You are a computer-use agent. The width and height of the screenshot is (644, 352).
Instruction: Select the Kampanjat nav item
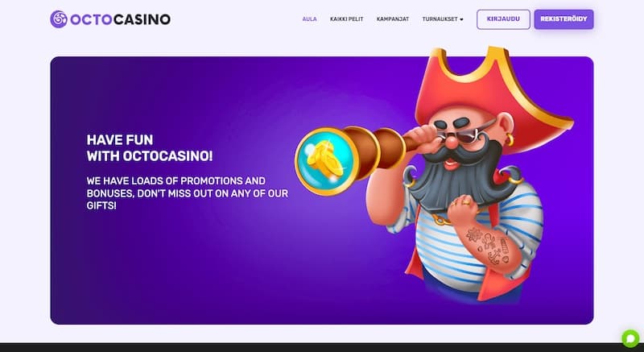(x=393, y=19)
